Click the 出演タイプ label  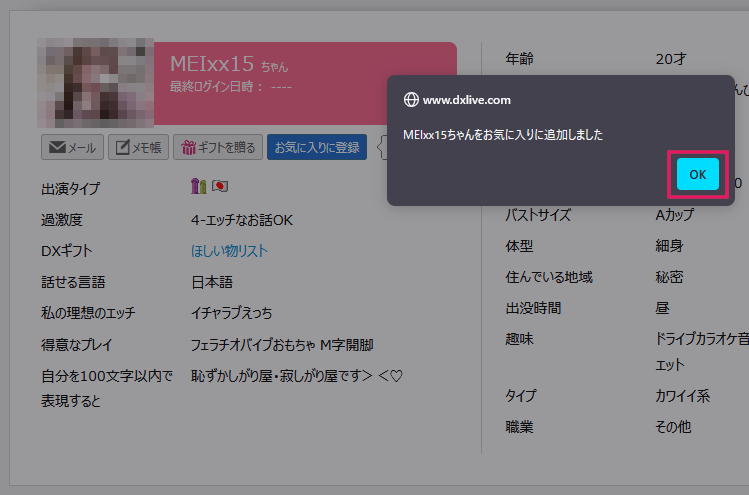[70, 188]
